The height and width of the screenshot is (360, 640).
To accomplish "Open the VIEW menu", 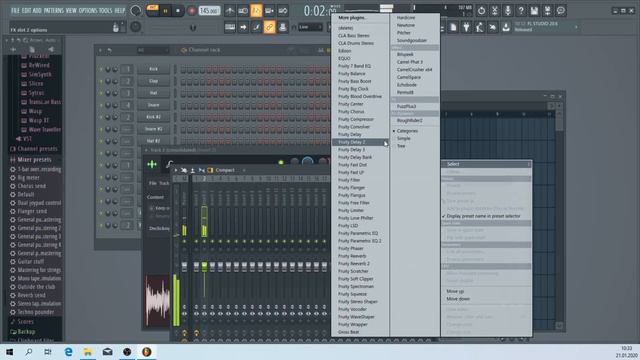I will click(x=71, y=11).
